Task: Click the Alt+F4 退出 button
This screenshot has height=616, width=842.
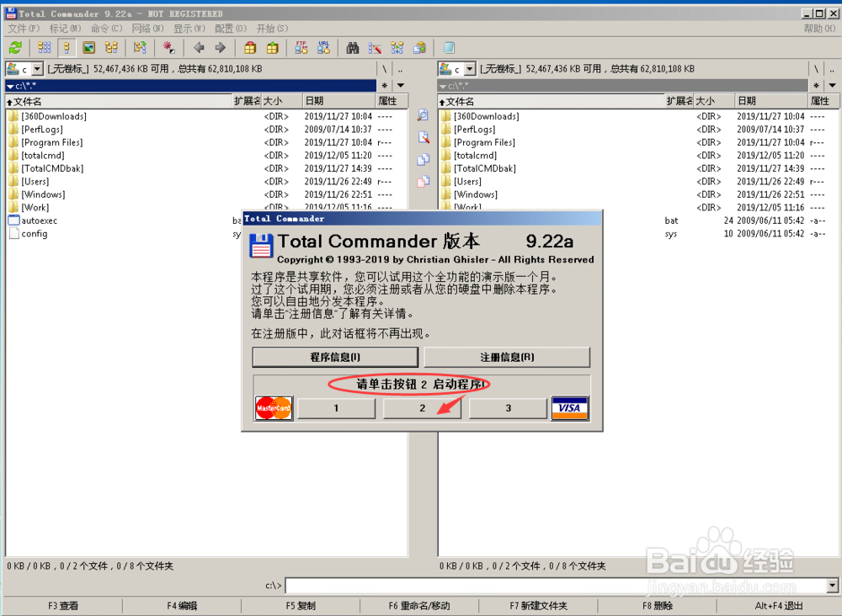Action: [778, 606]
